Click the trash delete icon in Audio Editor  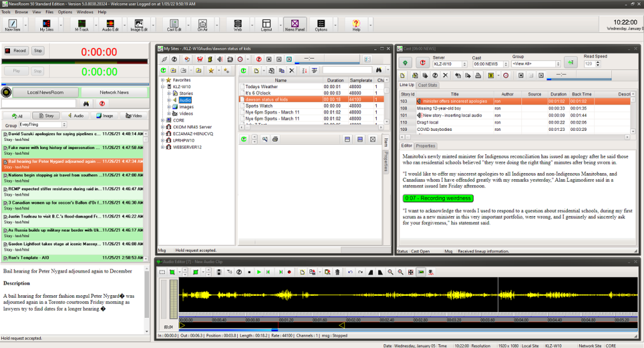[337, 272]
